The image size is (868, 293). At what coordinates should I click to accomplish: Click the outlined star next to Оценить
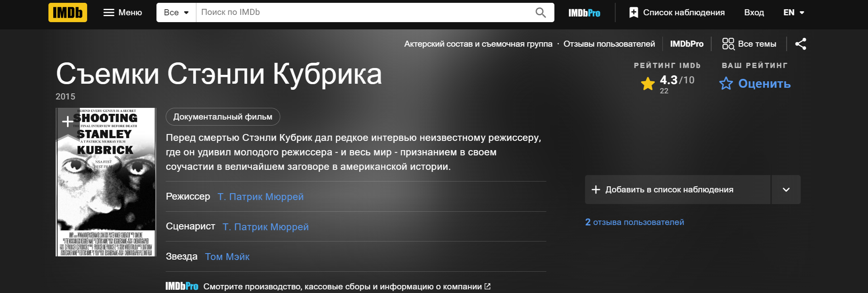[726, 84]
